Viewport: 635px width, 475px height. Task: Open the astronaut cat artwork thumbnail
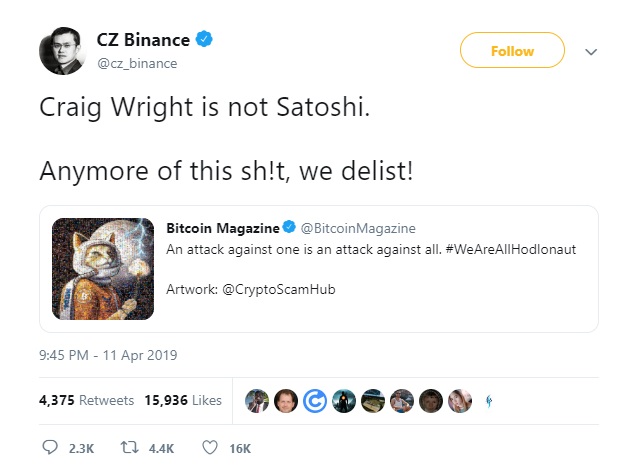point(103,268)
